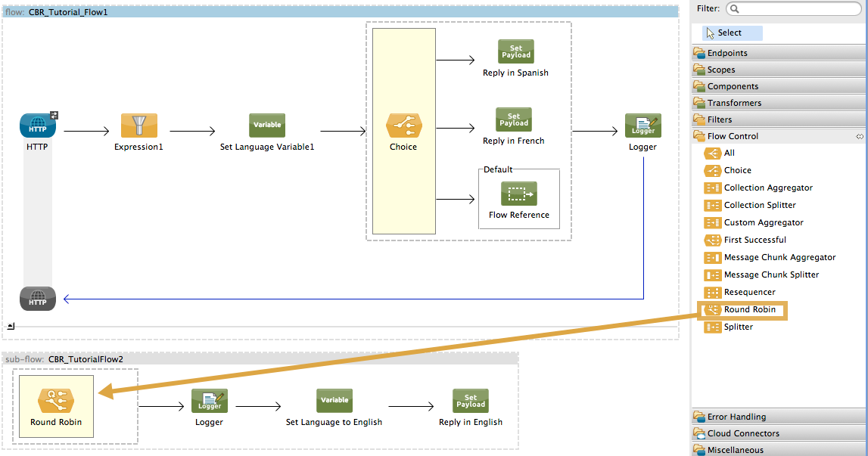Click the HTTP inbound endpoint icon
The image size is (868, 456).
(37, 126)
